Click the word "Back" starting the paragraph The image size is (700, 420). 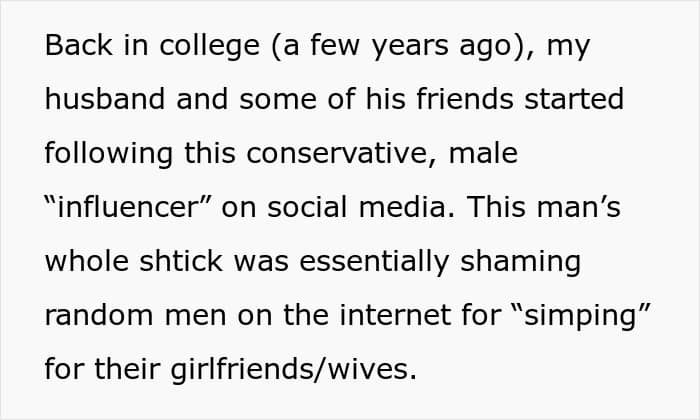pos(79,45)
